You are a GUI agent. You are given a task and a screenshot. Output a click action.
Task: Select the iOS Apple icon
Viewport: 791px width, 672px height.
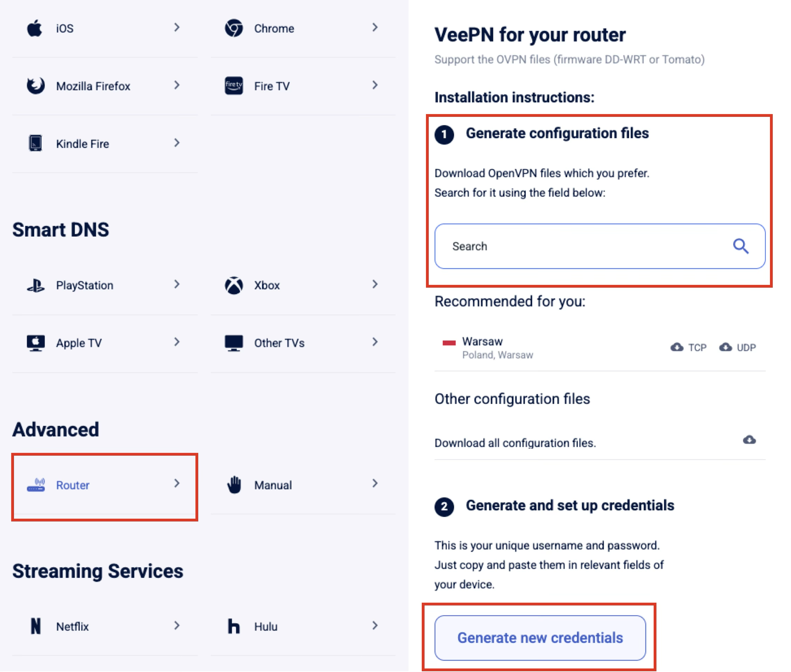tap(35, 27)
